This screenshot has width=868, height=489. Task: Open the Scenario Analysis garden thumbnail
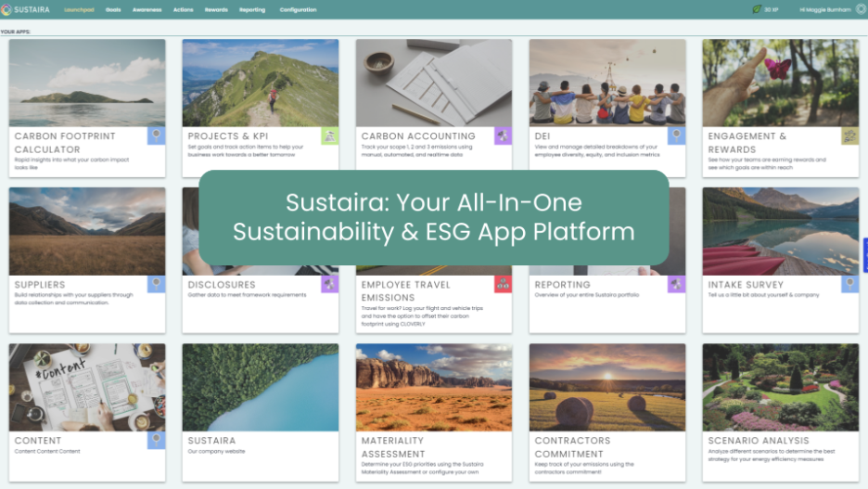coord(781,388)
